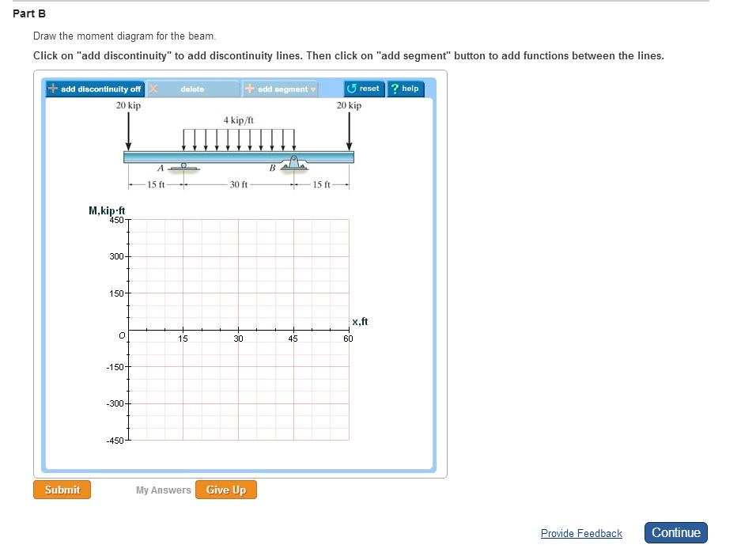741x560 pixels.
Task: Open the add segment dropdown menu
Action: point(279,89)
